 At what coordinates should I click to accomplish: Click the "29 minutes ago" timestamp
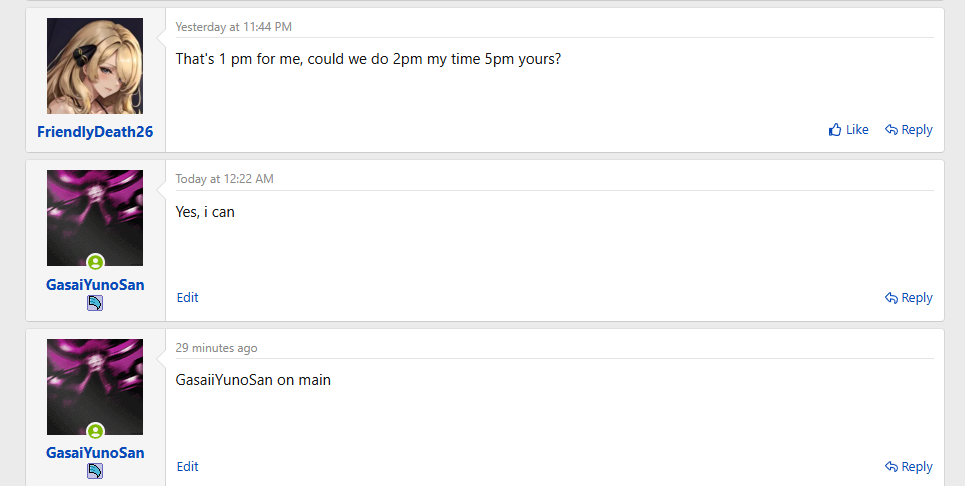217,348
